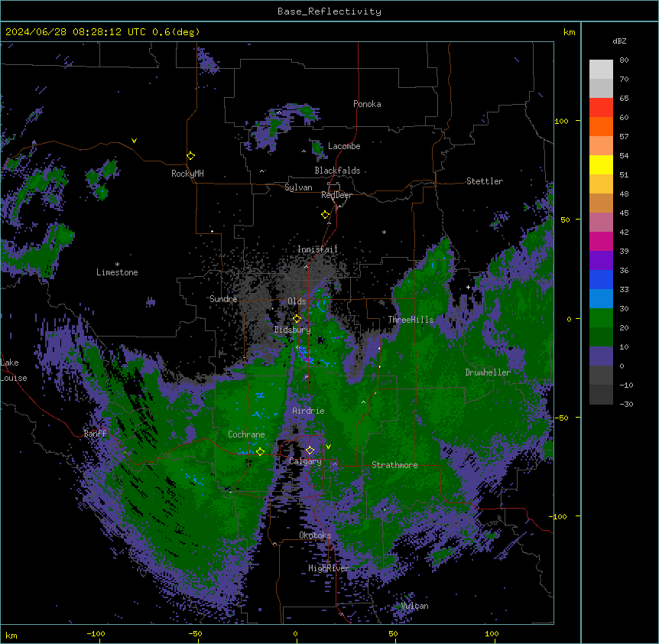
Task: Click legend value 57
Action: 624,137
